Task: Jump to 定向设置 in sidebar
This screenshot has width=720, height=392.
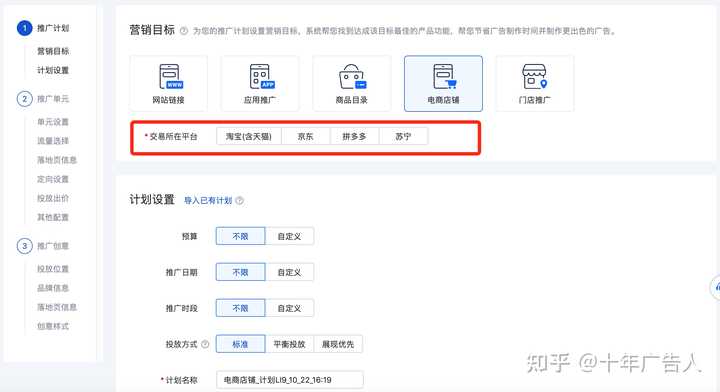Action: [x=53, y=179]
